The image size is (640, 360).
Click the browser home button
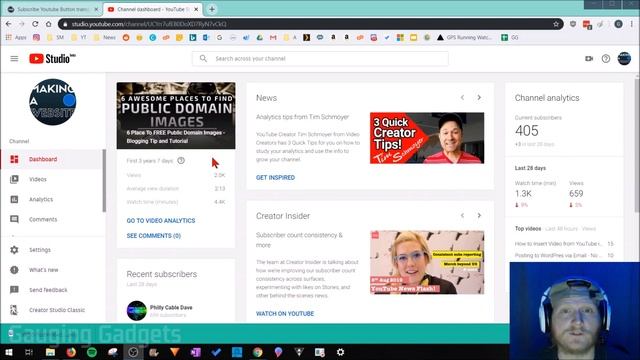click(49, 24)
